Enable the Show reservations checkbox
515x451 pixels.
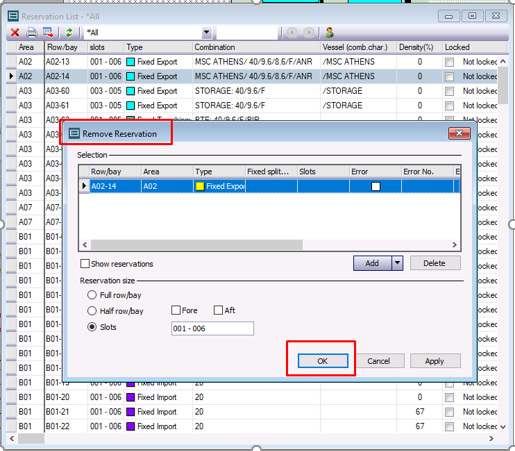click(x=85, y=264)
